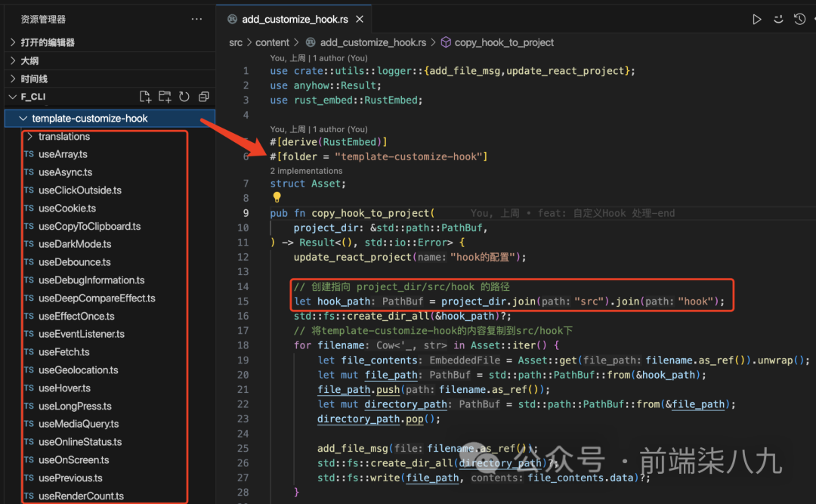Screen dimensions: 816x504
Task: Expand the 大纲 outline section
Action: pos(110,60)
